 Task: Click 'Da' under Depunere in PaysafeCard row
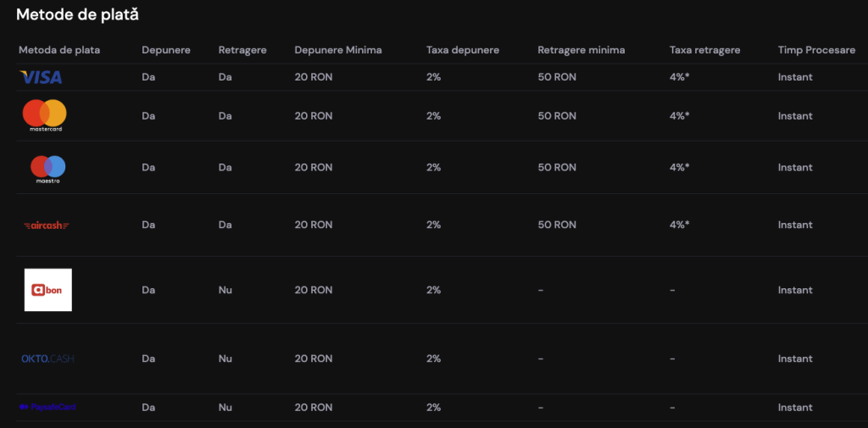pos(148,408)
